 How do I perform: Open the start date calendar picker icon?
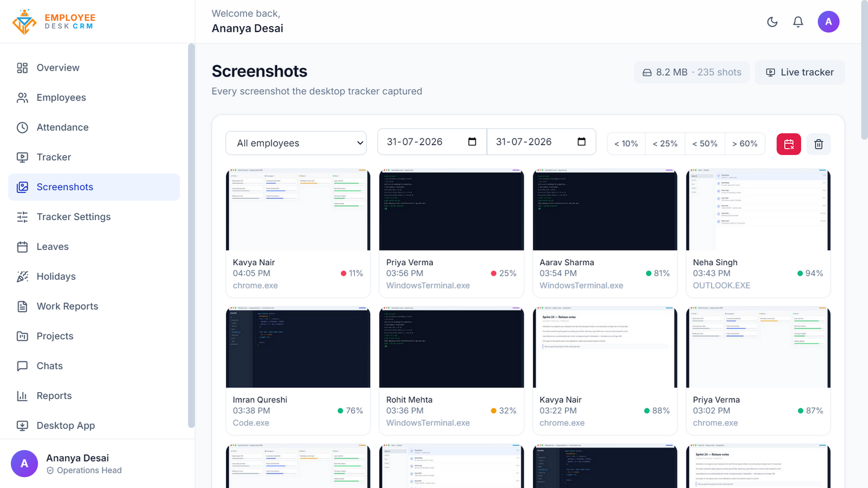472,142
